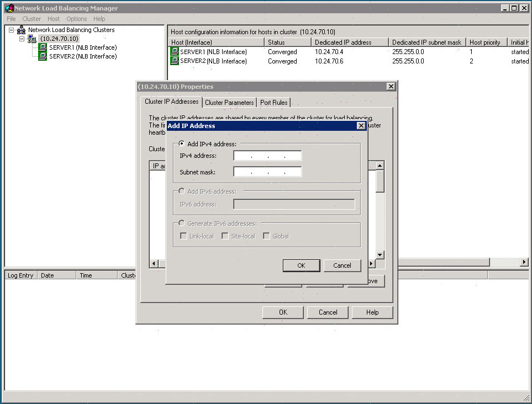
Task: Click the cluster icon beside (10.24.70.10) in tree
Action: coord(32,39)
